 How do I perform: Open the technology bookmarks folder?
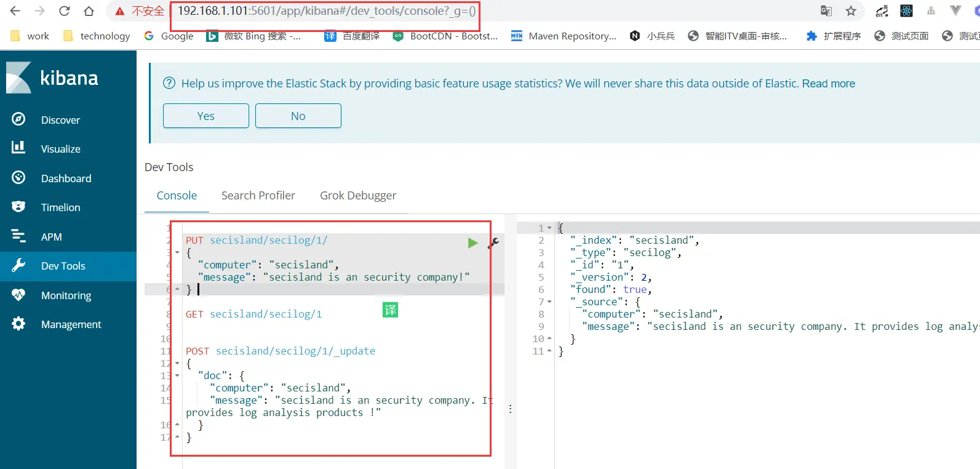pyautogui.click(x=97, y=36)
